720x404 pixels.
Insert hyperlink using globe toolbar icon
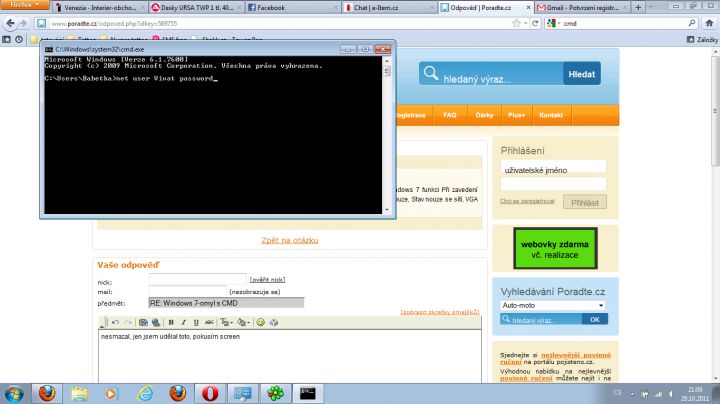pos(156,322)
